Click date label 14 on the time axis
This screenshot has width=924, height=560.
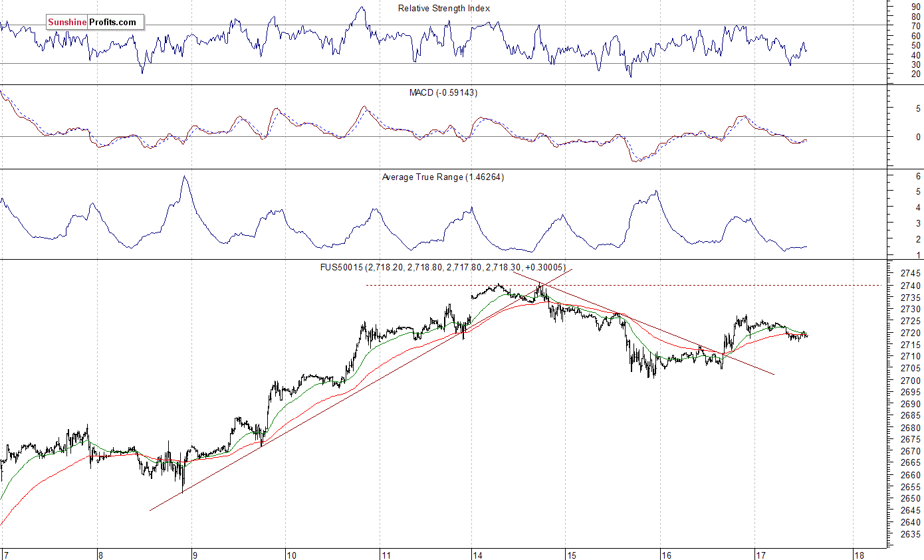coord(478,555)
